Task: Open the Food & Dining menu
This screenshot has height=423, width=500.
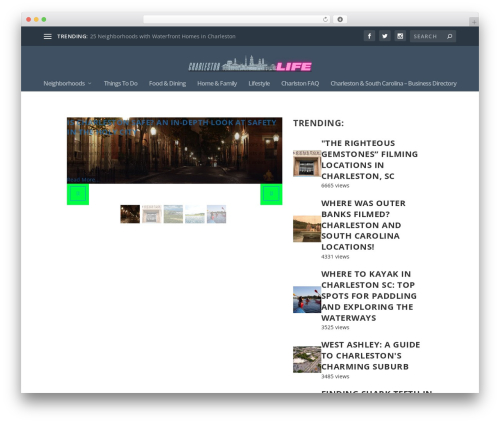Action: click(167, 83)
